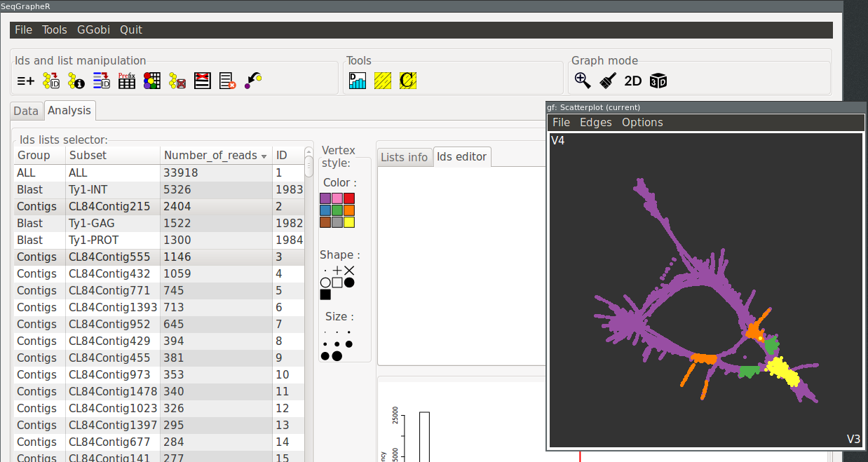Switch to the Lists info tab
Screen dimensions: 868x462
[404, 157]
